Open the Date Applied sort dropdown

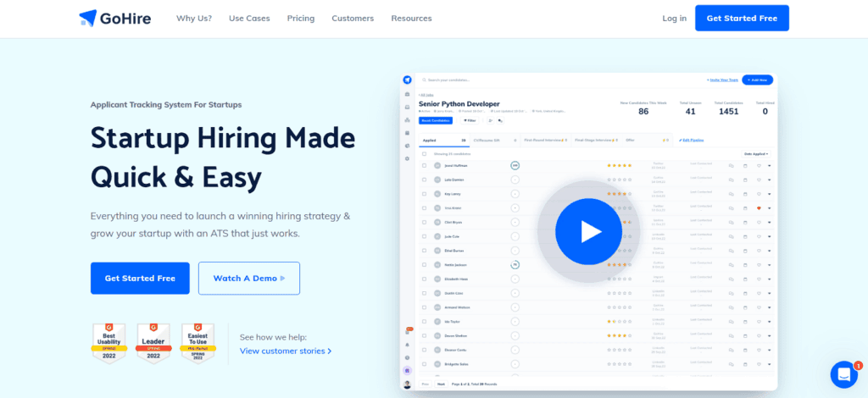[x=757, y=154]
